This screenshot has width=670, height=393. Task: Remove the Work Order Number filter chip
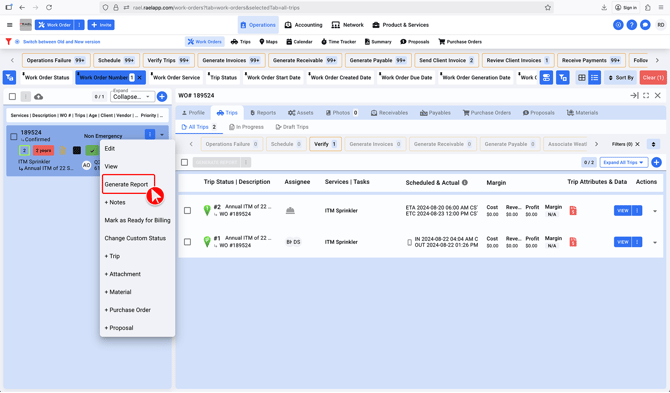click(x=140, y=78)
